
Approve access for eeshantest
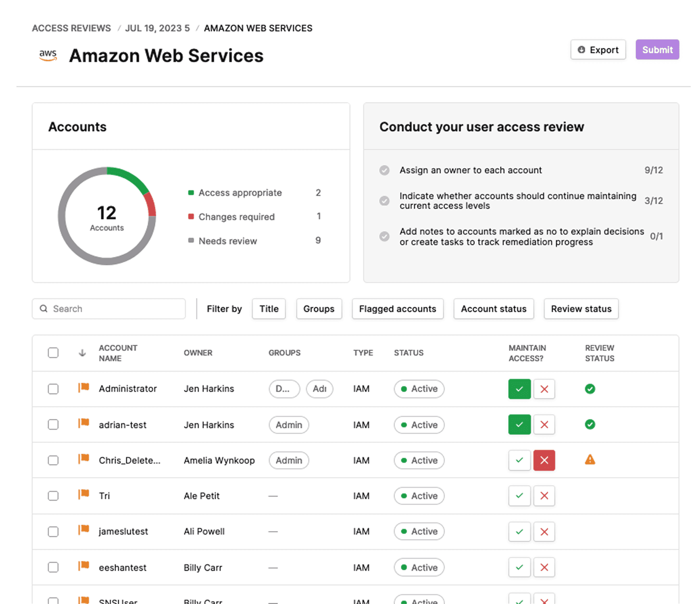(519, 567)
